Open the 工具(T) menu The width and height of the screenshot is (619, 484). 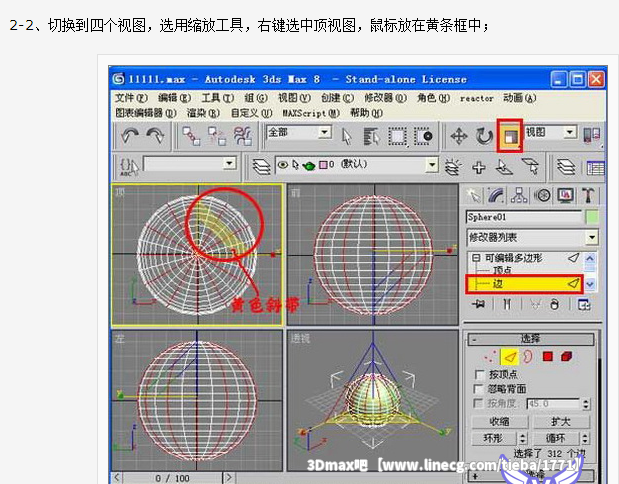coord(218,98)
